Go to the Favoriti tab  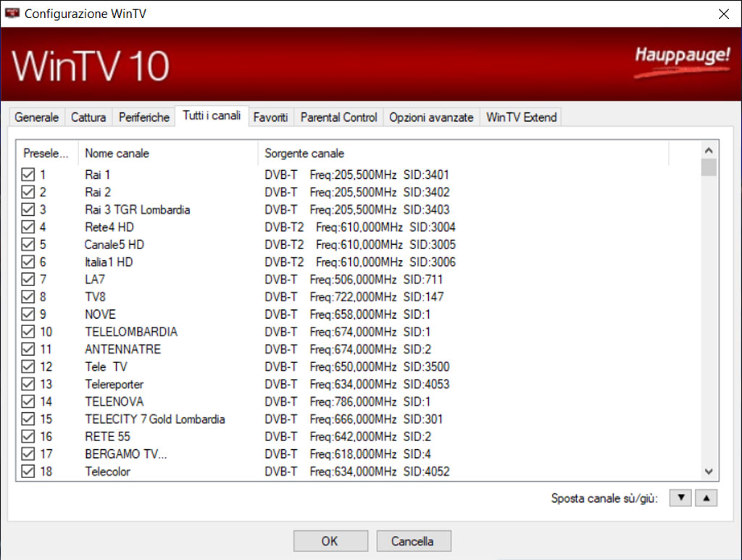coord(271,117)
